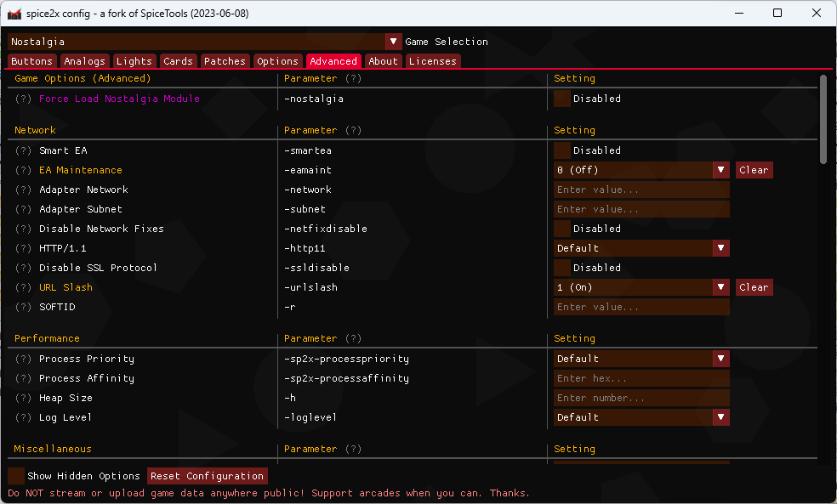Clear the URL Slash setting
837x504 pixels.
(754, 287)
